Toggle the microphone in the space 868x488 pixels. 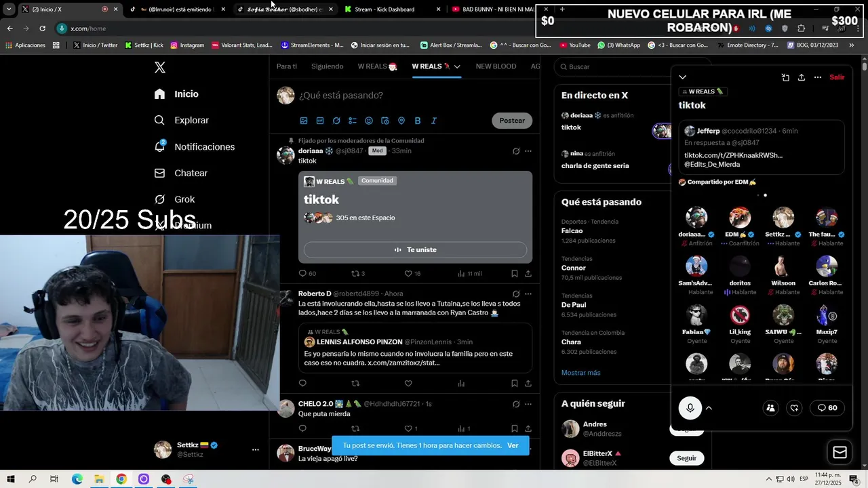(690, 408)
